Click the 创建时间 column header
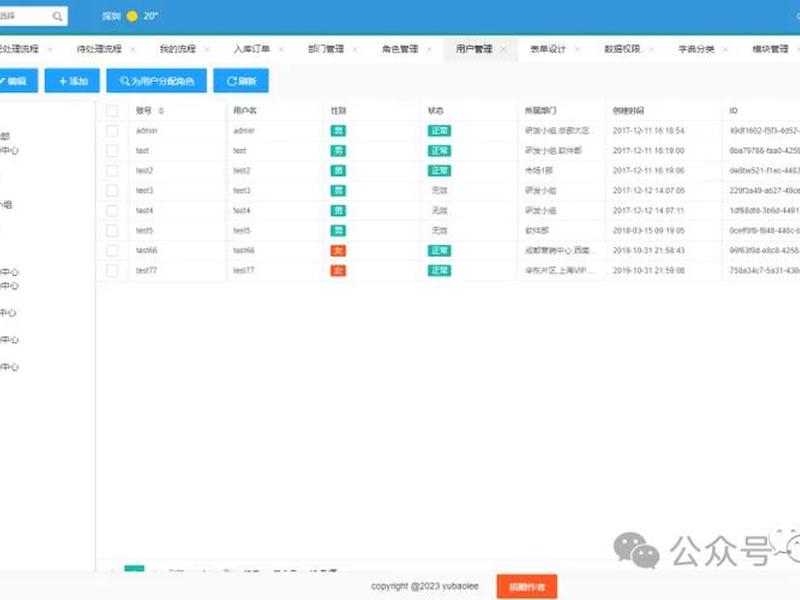This screenshot has width=800, height=600. click(628, 111)
